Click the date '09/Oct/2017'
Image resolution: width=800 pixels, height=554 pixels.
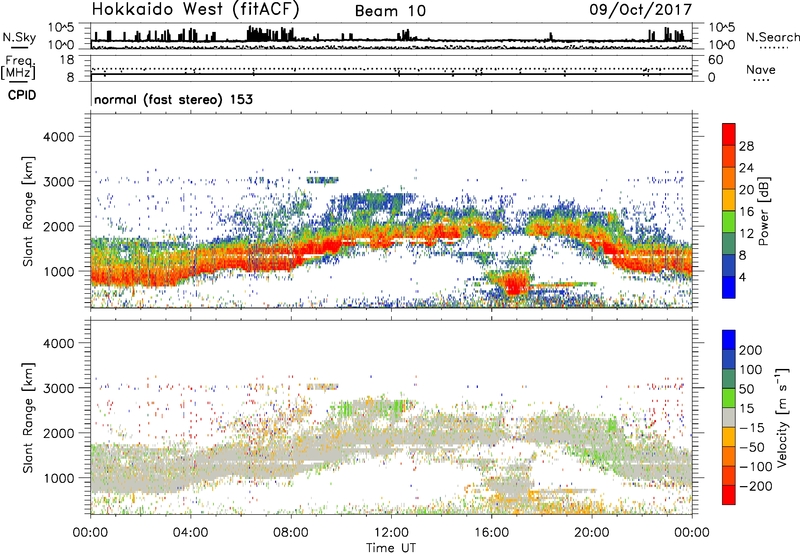(x=640, y=10)
